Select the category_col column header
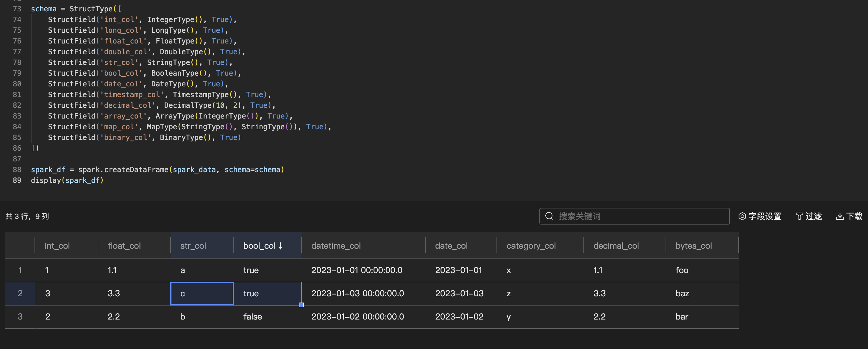This screenshot has height=349, width=868. pyautogui.click(x=531, y=246)
